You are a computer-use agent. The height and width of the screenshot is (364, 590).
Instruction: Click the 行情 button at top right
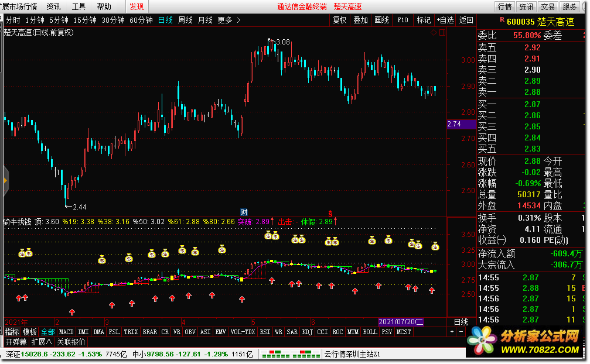click(x=504, y=7)
